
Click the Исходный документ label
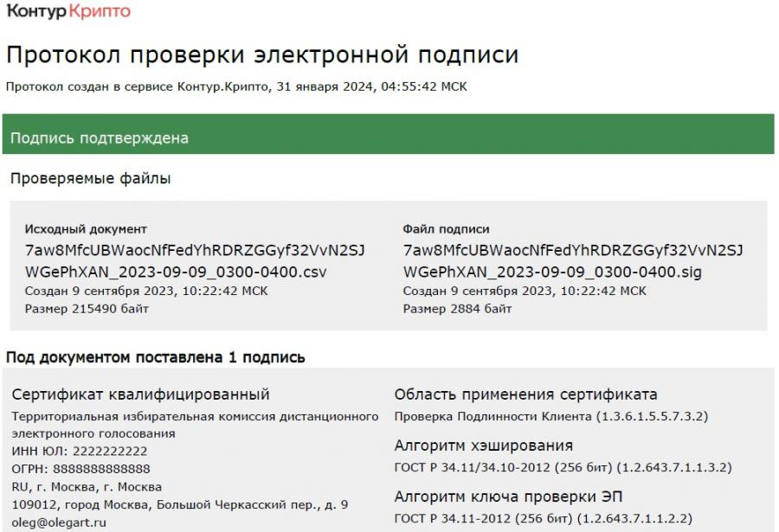pyautogui.click(x=86, y=229)
